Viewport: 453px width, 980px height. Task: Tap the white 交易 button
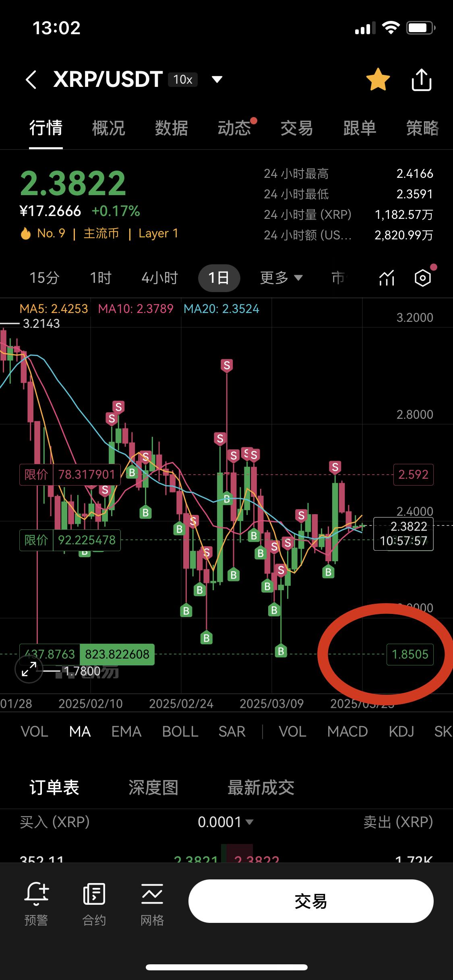click(311, 901)
